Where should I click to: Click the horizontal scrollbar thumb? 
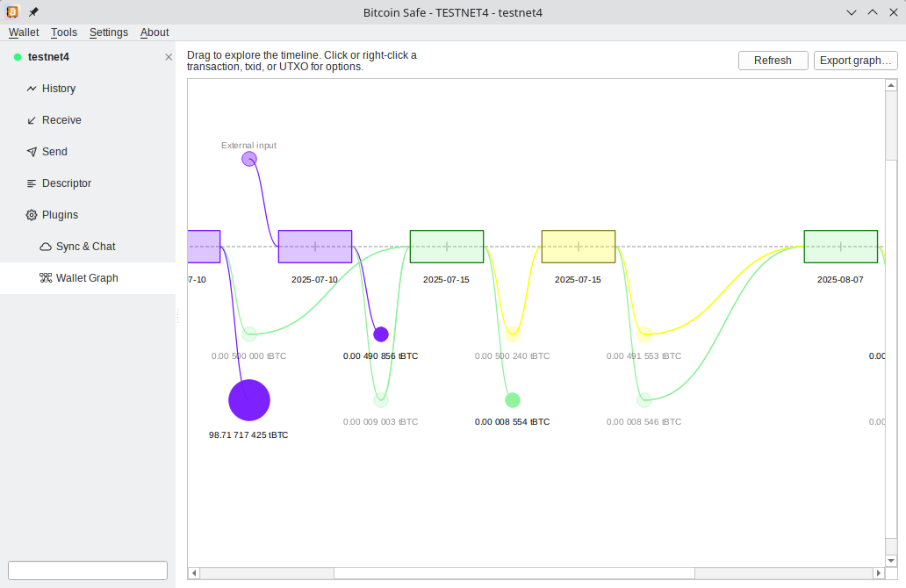pyautogui.click(x=514, y=573)
